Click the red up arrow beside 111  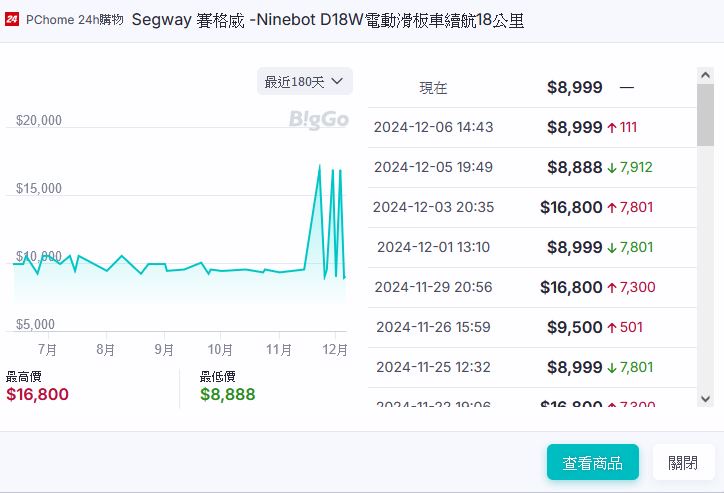coord(612,127)
